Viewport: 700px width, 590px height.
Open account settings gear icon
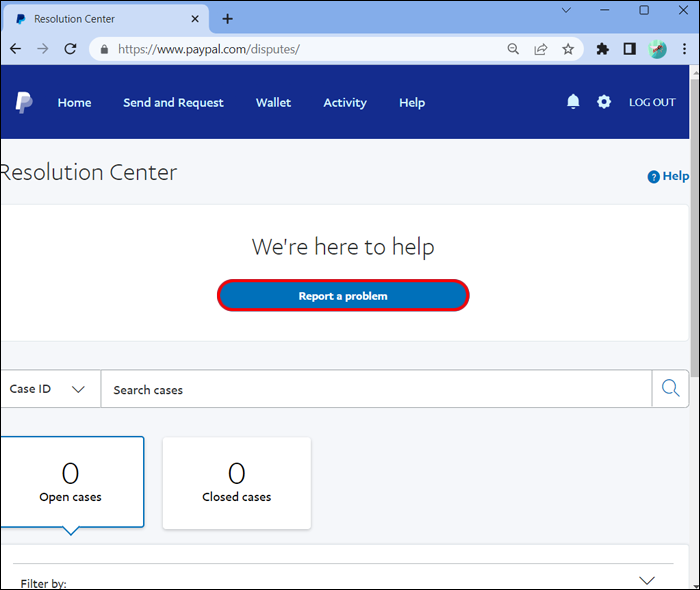point(604,102)
